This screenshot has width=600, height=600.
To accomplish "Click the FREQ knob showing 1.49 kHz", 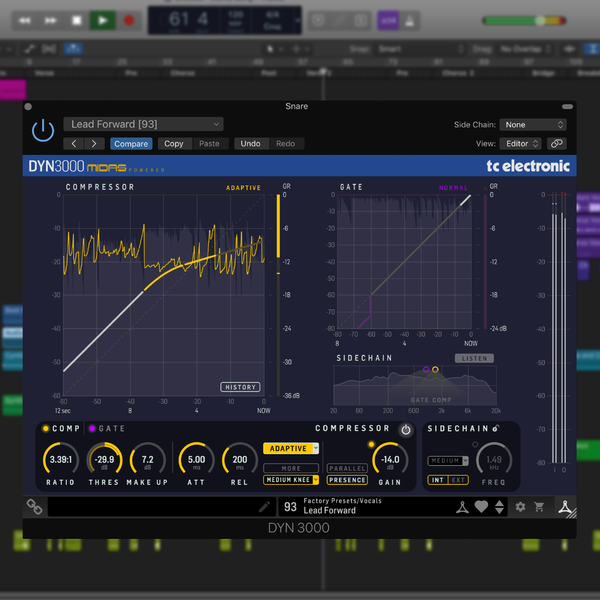I will tap(494, 460).
